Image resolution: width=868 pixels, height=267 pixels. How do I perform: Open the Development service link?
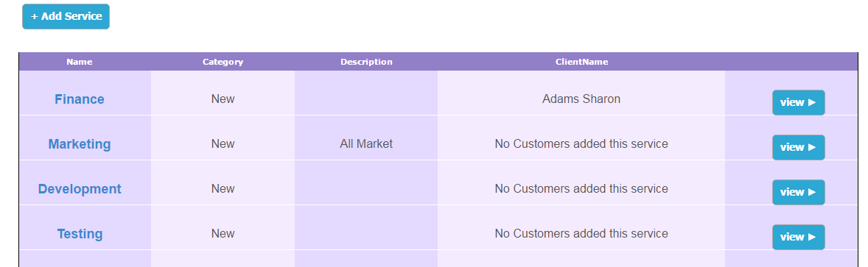[x=79, y=189]
